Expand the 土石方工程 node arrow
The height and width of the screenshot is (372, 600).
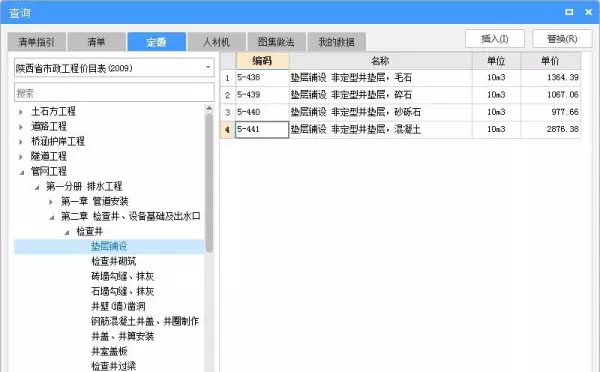click(x=21, y=112)
